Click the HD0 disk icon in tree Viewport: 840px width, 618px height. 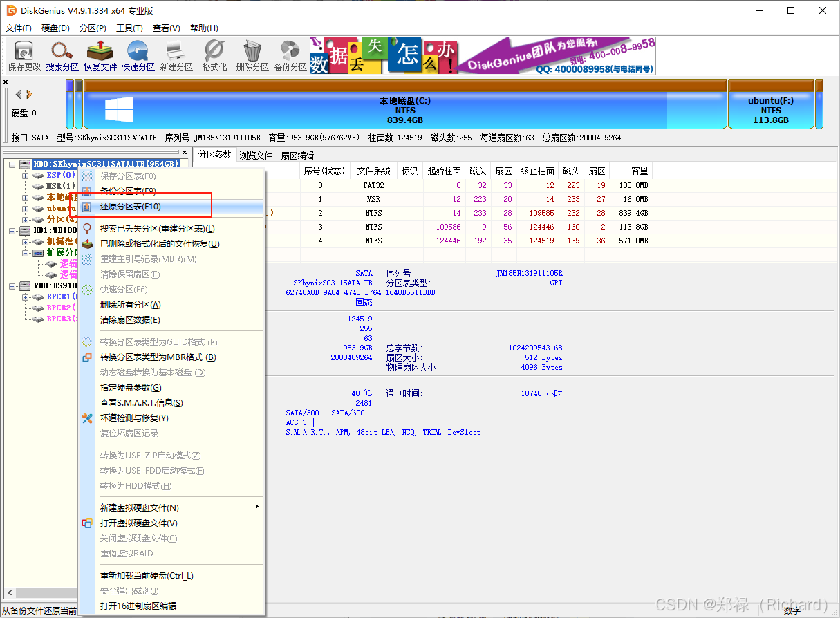[x=25, y=164]
